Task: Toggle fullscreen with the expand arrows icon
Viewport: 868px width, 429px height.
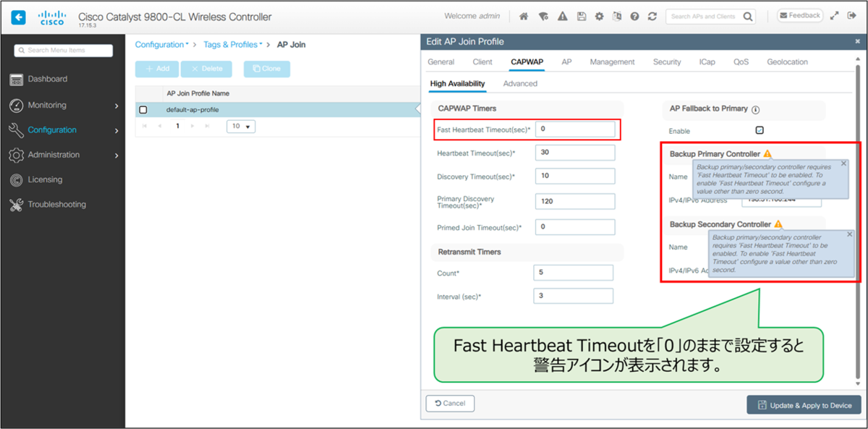Action: [x=834, y=16]
